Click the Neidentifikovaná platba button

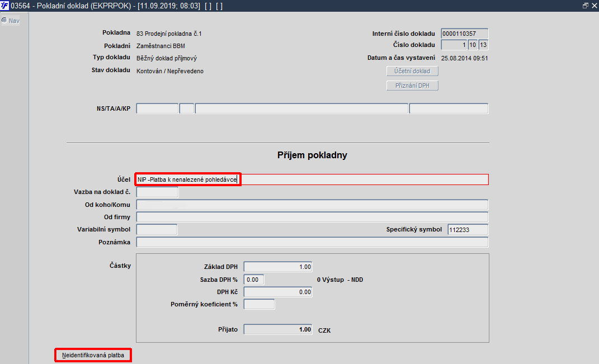[93, 355]
